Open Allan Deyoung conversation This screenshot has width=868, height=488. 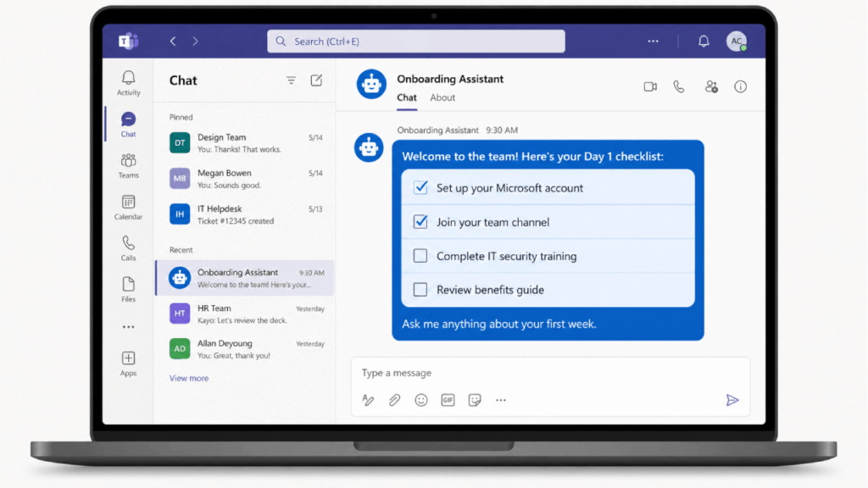[x=245, y=349]
